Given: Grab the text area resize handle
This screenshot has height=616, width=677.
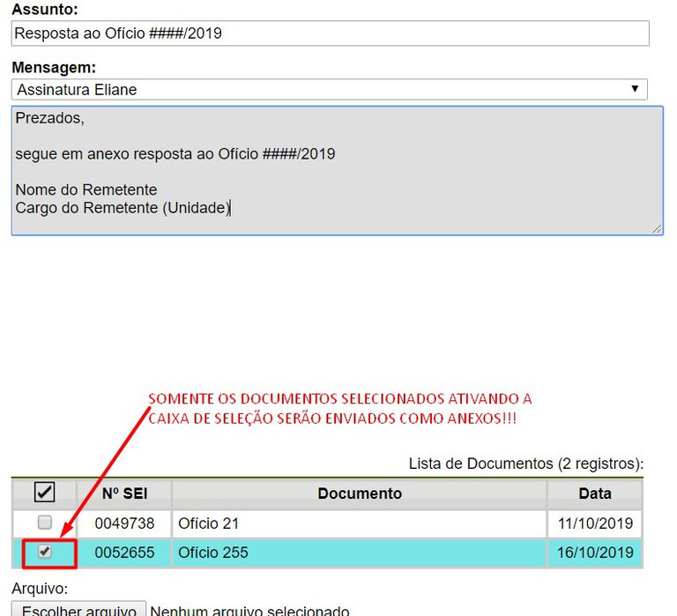Looking at the screenshot, I should [x=657, y=229].
